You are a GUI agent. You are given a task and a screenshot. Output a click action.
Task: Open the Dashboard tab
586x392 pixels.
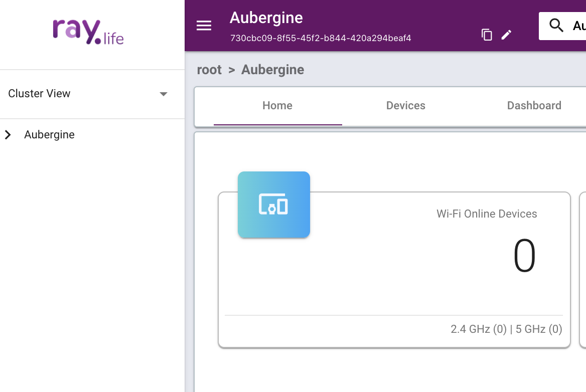534,106
